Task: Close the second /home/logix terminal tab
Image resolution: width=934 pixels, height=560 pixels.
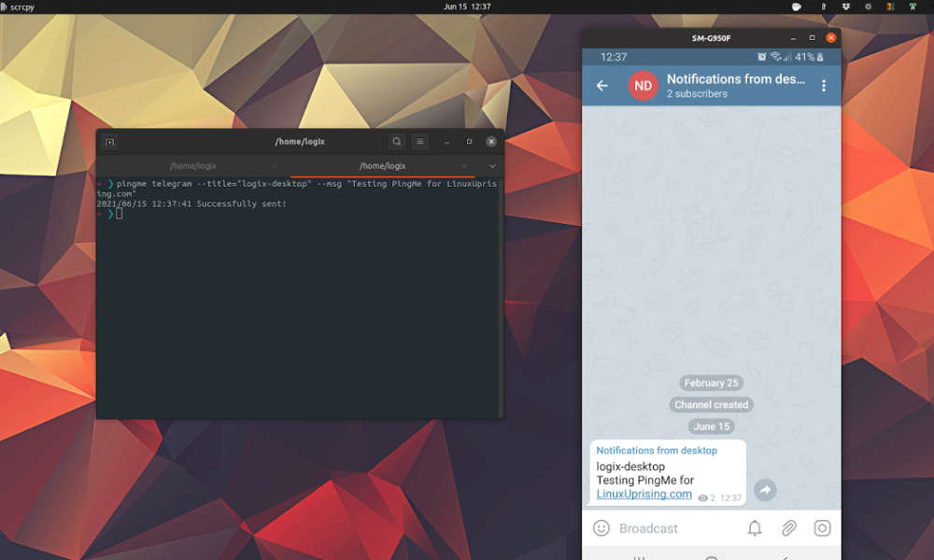Action: (464, 166)
